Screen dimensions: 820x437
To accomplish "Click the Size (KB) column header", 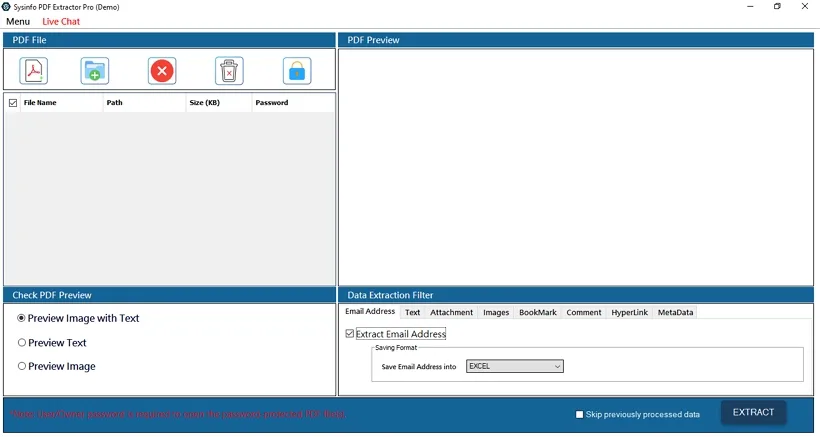I will tap(219, 103).
